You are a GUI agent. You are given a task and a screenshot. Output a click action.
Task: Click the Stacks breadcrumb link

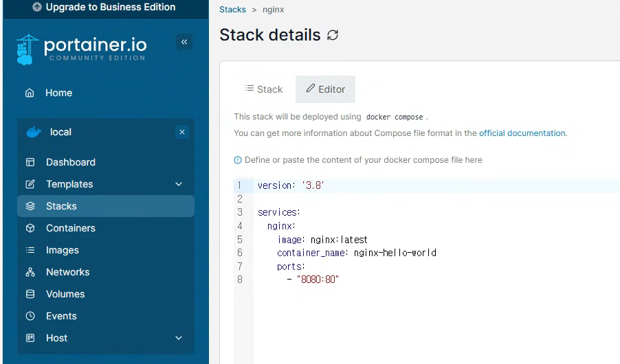pyautogui.click(x=232, y=10)
